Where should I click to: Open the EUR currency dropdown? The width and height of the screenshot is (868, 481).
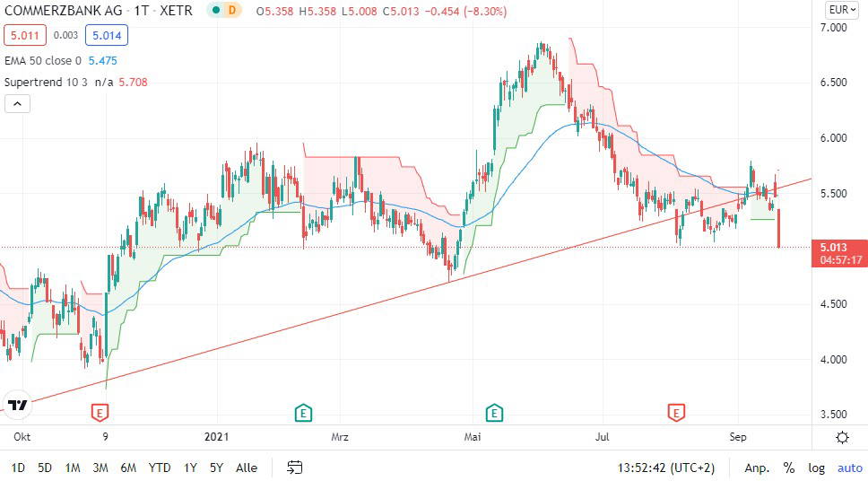click(842, 10)
